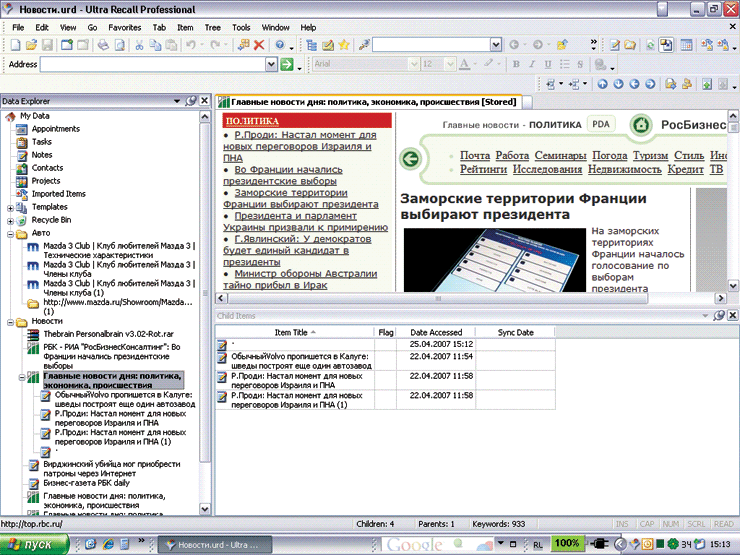Open the Address bar dropdown

[x=271, y=64]
